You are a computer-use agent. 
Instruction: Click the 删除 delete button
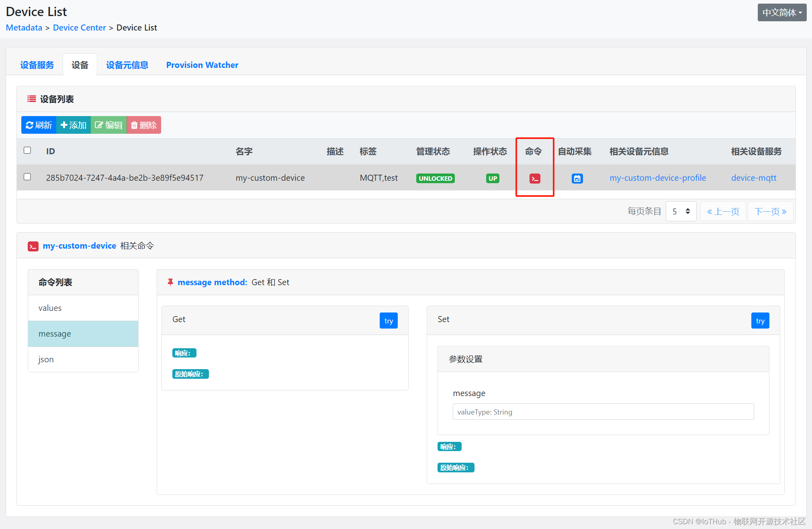point(144,125)
